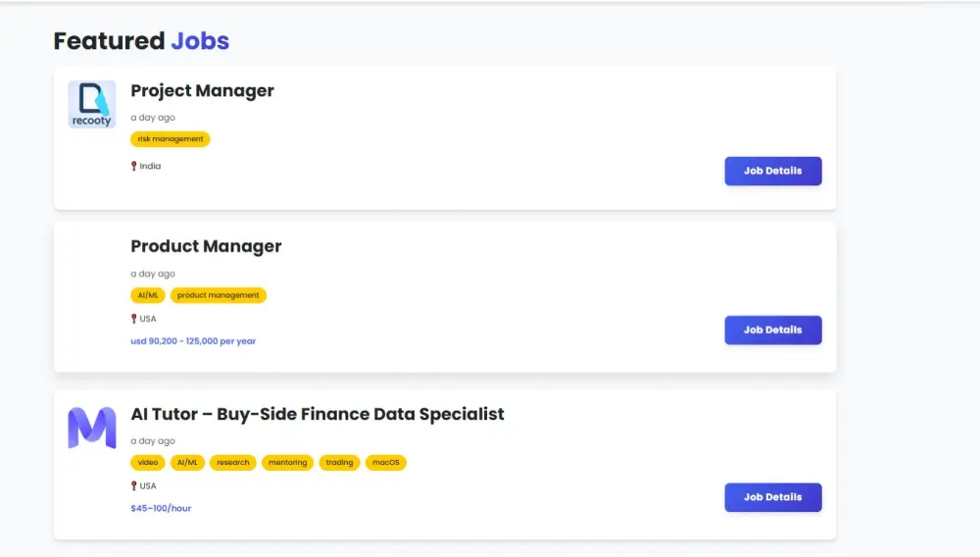Click the Product Manager job title

(x=206, y=247)
